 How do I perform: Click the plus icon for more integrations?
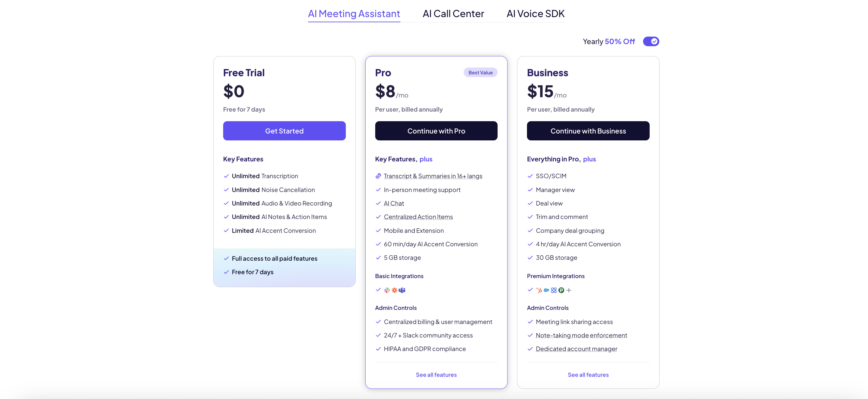[569, 290]
